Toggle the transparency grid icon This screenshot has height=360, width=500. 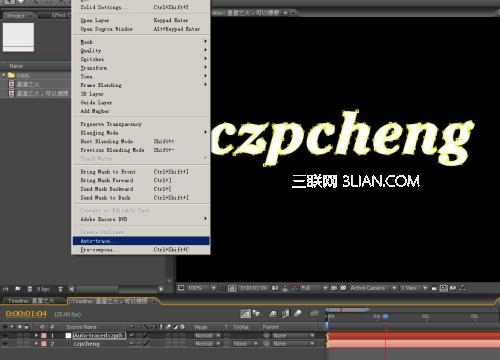pyautogui.click(x=343, y=288)
